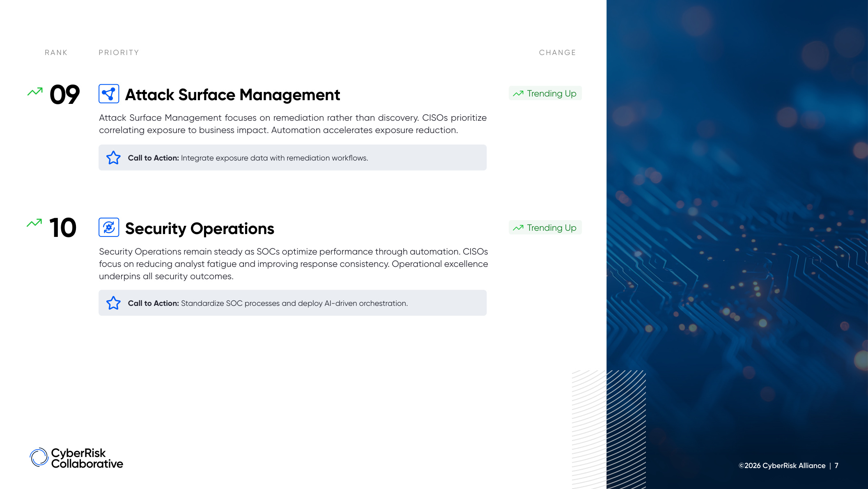The width and height of the screenshot is (868, 489).
Task: Click the CHANGE column header
Action: pyautogui.click(x=558, y=53)
